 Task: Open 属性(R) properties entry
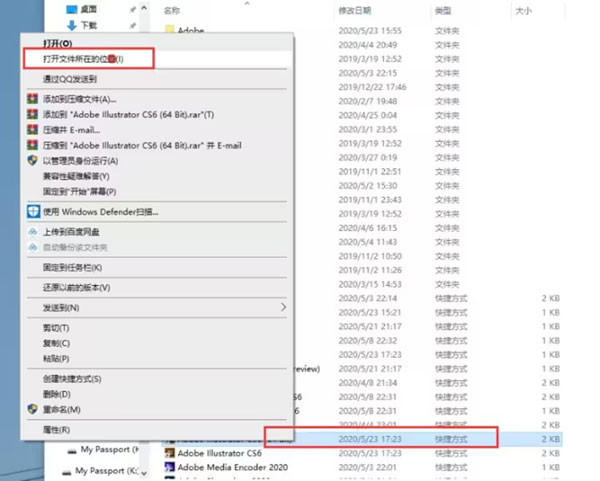[56, 430]
